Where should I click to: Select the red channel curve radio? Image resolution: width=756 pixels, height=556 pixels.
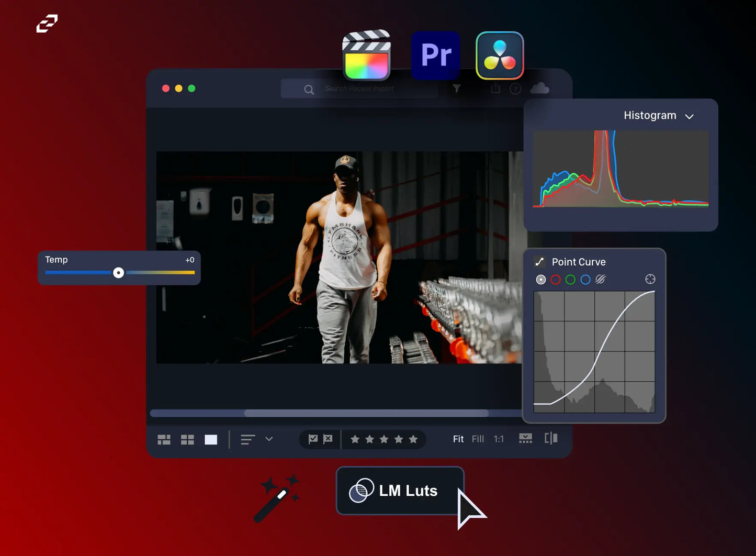556,280
